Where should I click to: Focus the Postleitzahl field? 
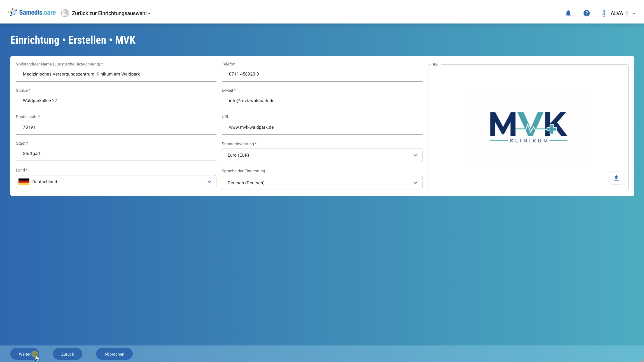(116, 127)
